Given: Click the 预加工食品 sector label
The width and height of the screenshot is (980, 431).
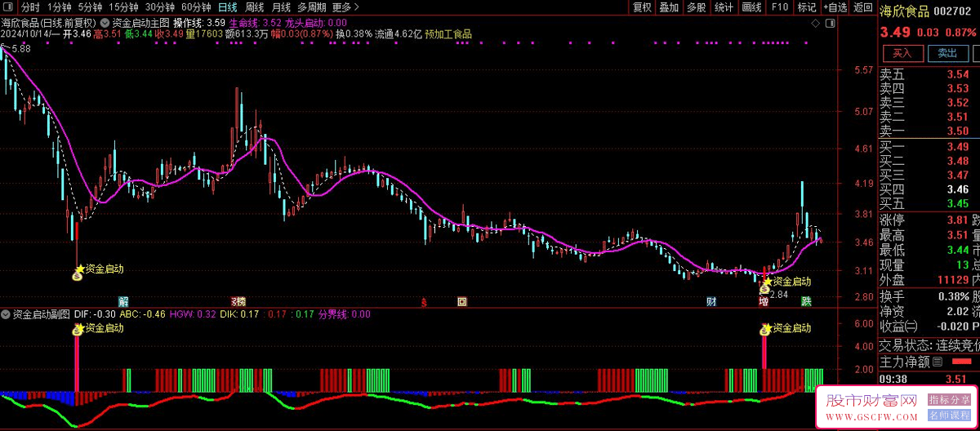Looking at the screenshot, I should (448, 34).
